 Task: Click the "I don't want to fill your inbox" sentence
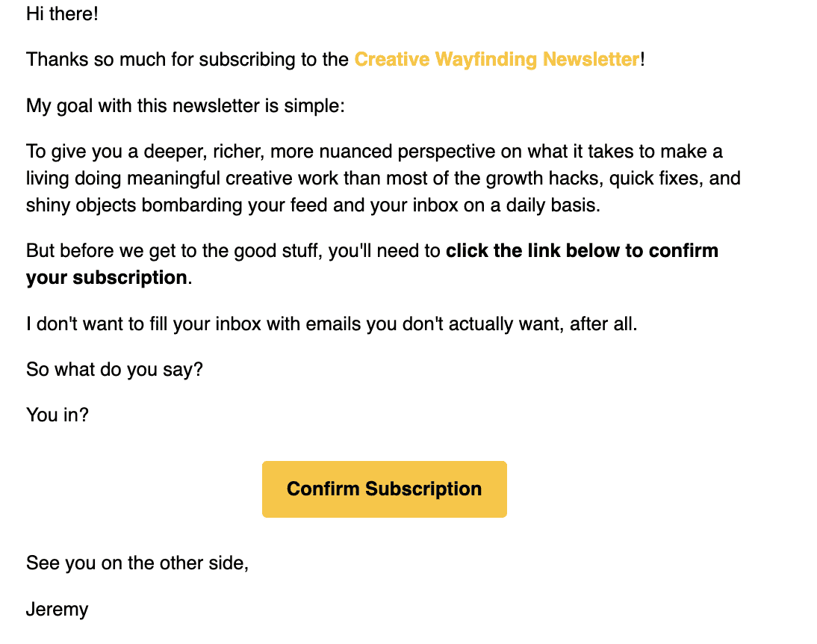pos(157,324)
